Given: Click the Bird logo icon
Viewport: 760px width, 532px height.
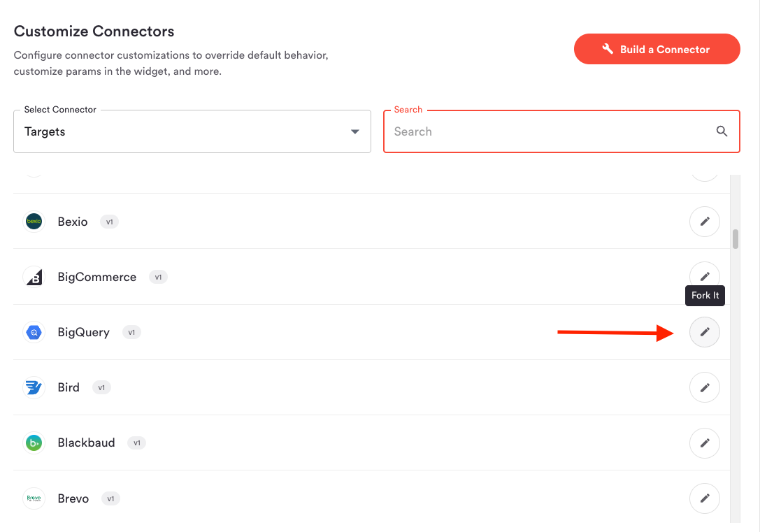Looking at the screenshot, I should (x=34, y=387).
